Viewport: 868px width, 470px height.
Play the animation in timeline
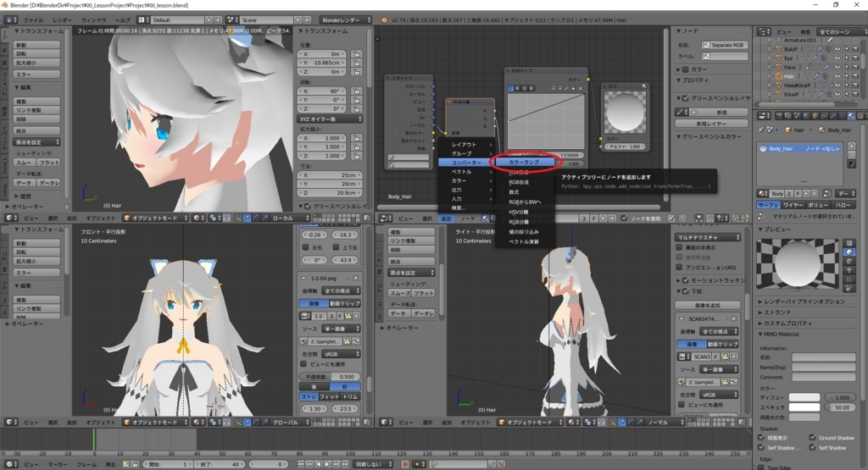click(327, 464)
